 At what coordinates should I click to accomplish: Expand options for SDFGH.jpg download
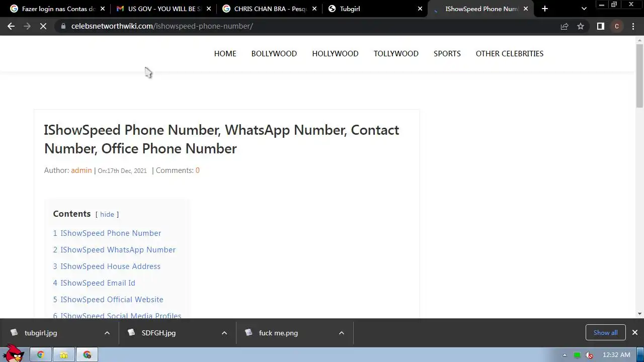pos(224,333)
